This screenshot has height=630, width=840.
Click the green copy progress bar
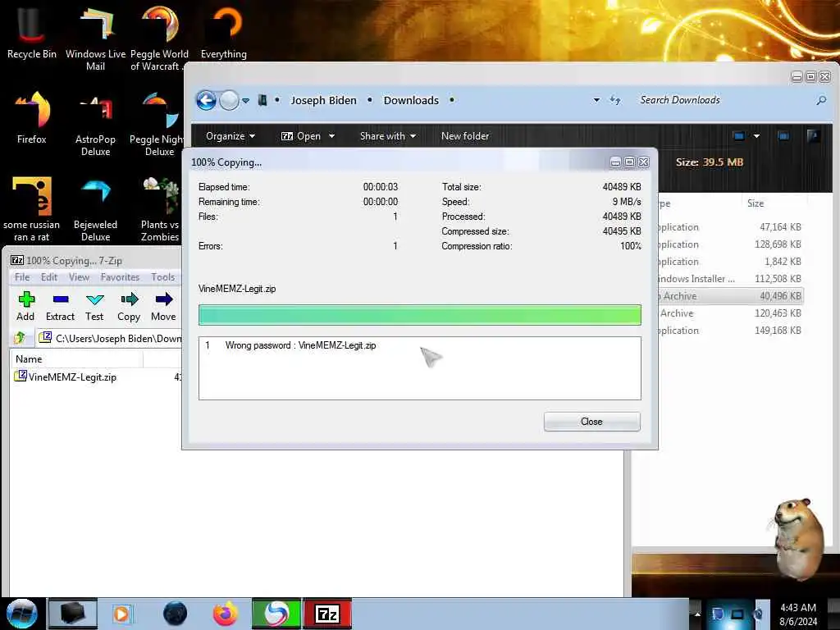point(419,315)
